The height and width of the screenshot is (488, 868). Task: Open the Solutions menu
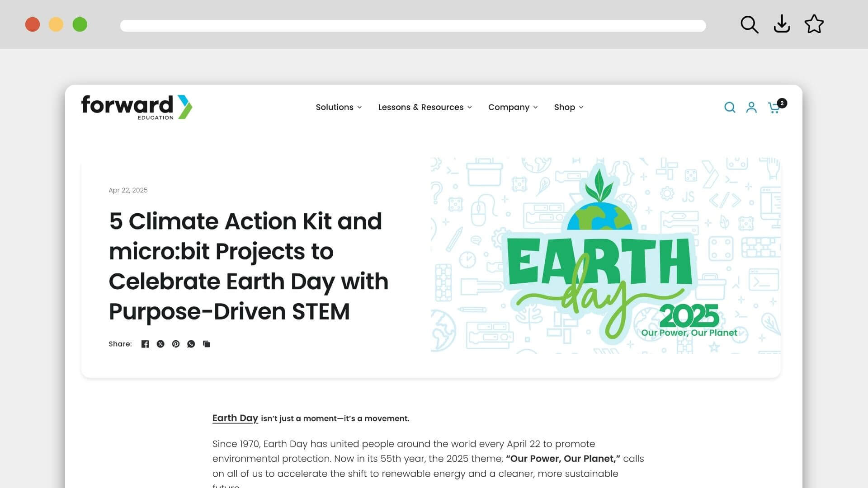(339, 107)
